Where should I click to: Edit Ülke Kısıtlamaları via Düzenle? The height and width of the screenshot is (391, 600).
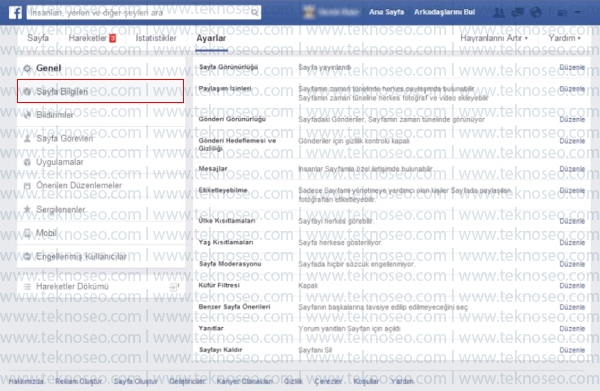coord(572,221)
